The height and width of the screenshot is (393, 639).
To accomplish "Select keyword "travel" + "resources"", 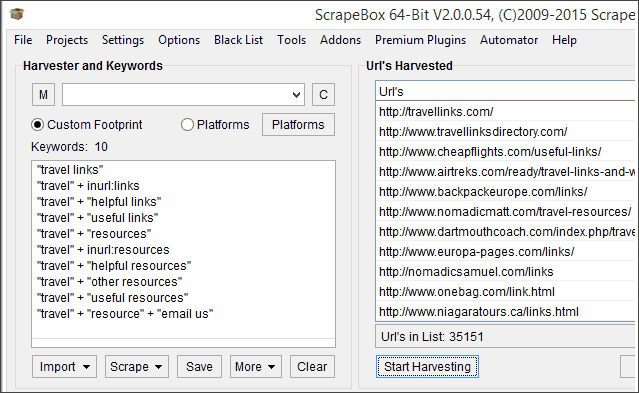I will (x=94, y=234).
